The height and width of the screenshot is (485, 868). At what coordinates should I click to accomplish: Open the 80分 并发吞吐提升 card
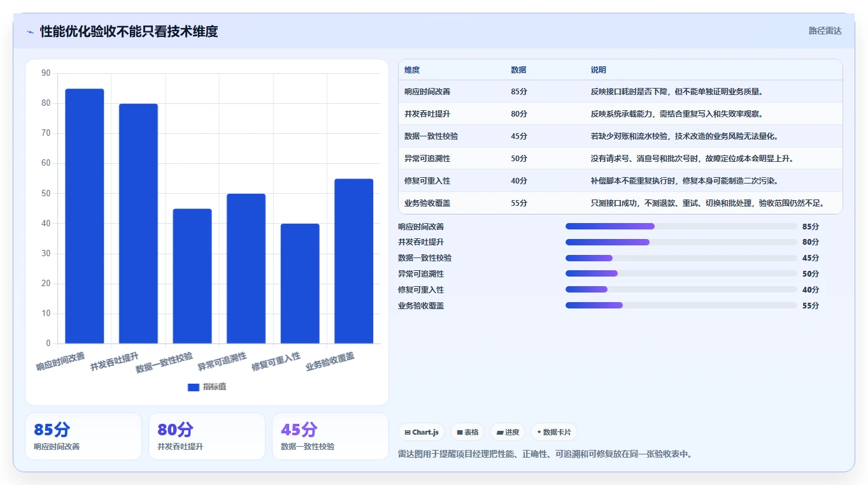[207, 436]
